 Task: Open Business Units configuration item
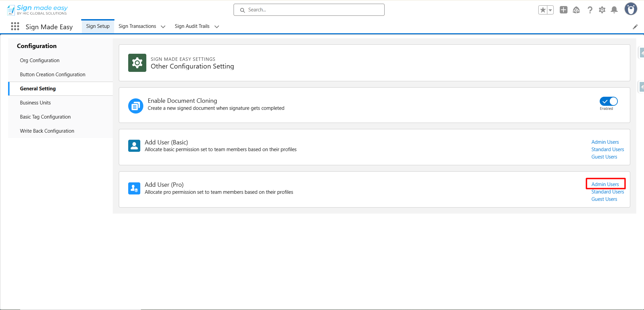click(35, 103)
